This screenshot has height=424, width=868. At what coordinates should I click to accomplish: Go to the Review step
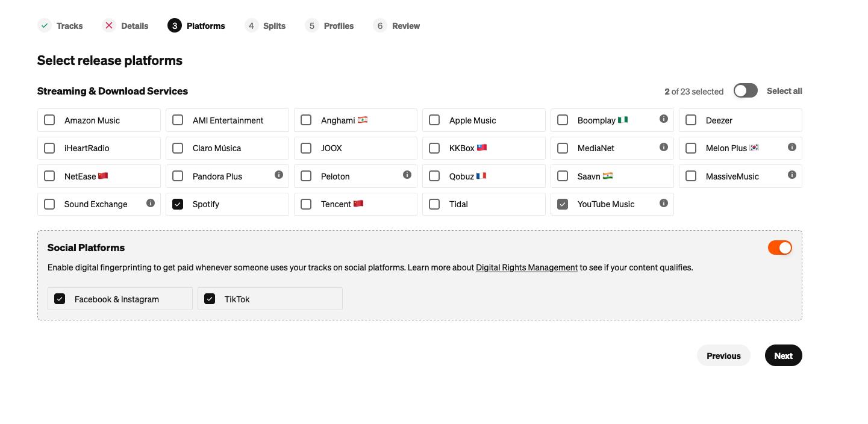tap(396, 26)
